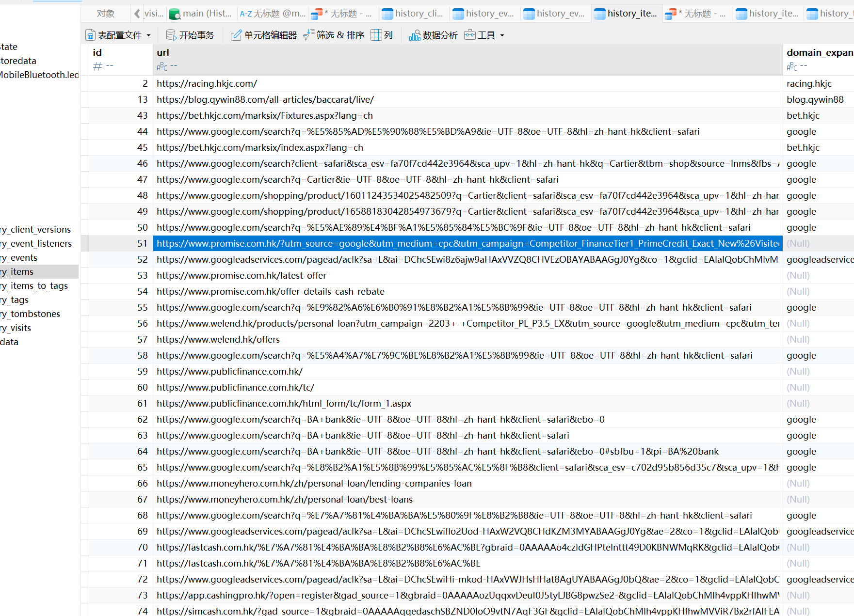Click the moneyhero best-loans url cell
The height and width of the screenshot is (616, 854).
click(467, 499)
